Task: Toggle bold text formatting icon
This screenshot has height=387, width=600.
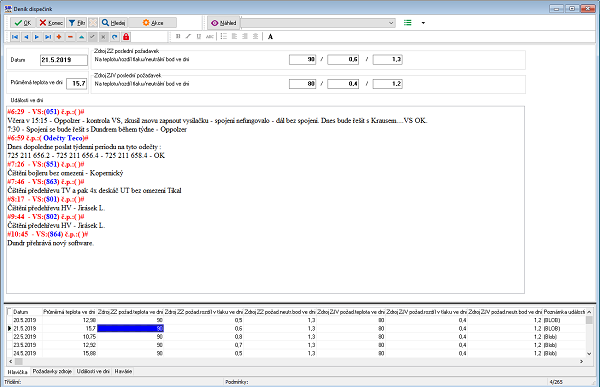Action: pos(178,36)
